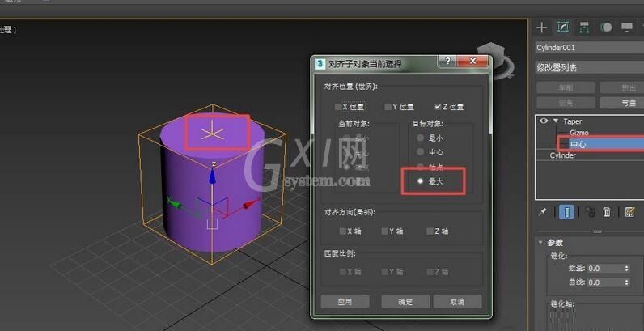Select 最小 radio under 目标对象
Viewport: 644px width, 331px height.
pyautogui.click(x=420, y=138)
